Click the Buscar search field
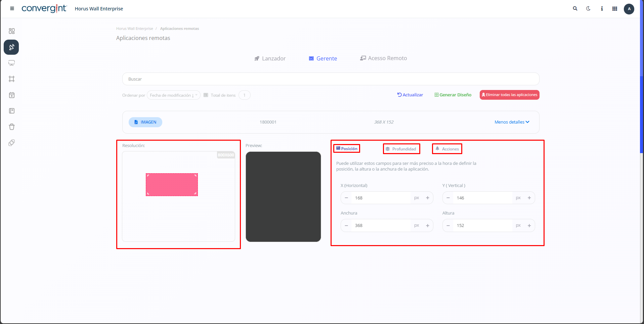 tap(331, 79)
